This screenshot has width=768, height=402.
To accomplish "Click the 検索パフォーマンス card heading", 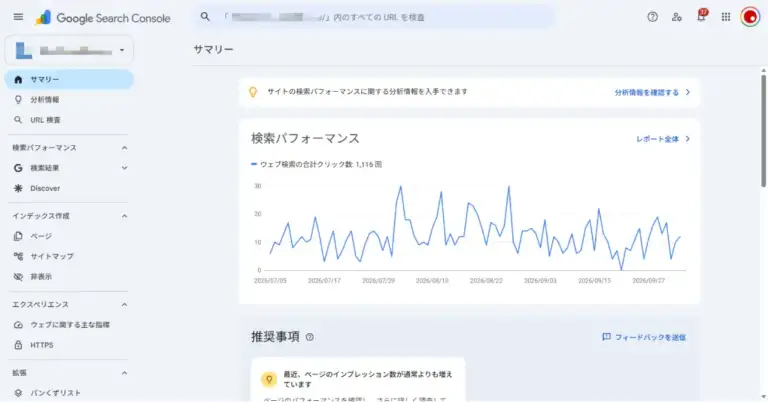I will coord(305,139).
